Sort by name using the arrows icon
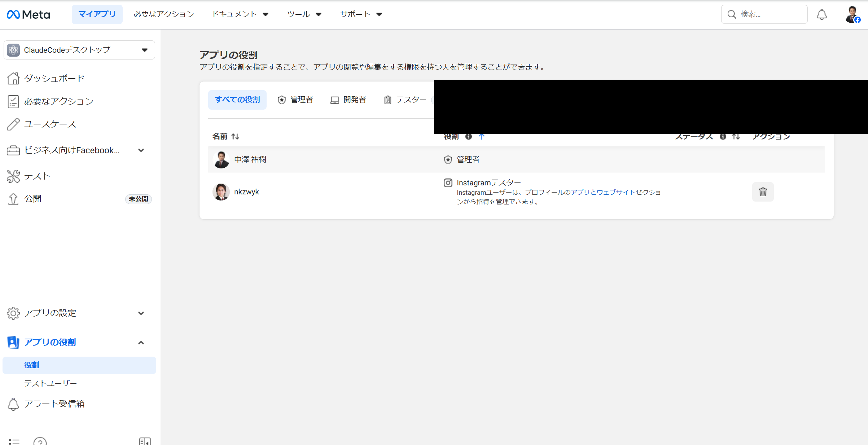This screenshot has height=445, width=868. (x=235, y=136)
